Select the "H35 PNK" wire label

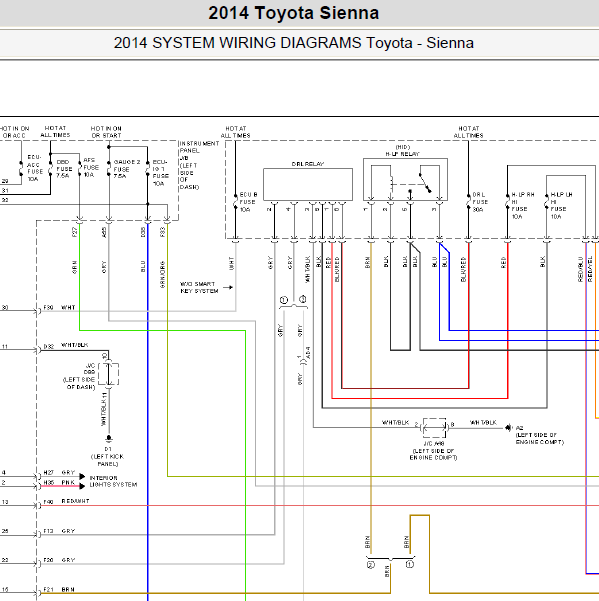(x=59, y=482)
